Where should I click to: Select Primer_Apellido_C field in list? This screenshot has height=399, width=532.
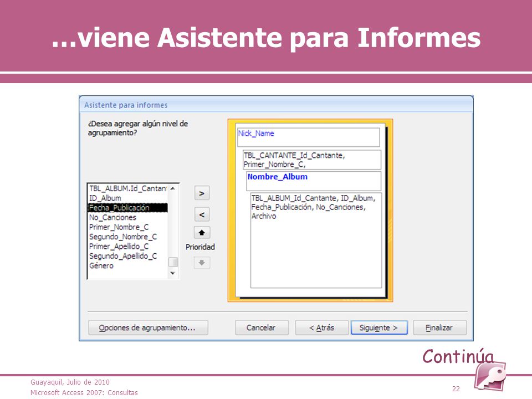click(x=127, y=246)
